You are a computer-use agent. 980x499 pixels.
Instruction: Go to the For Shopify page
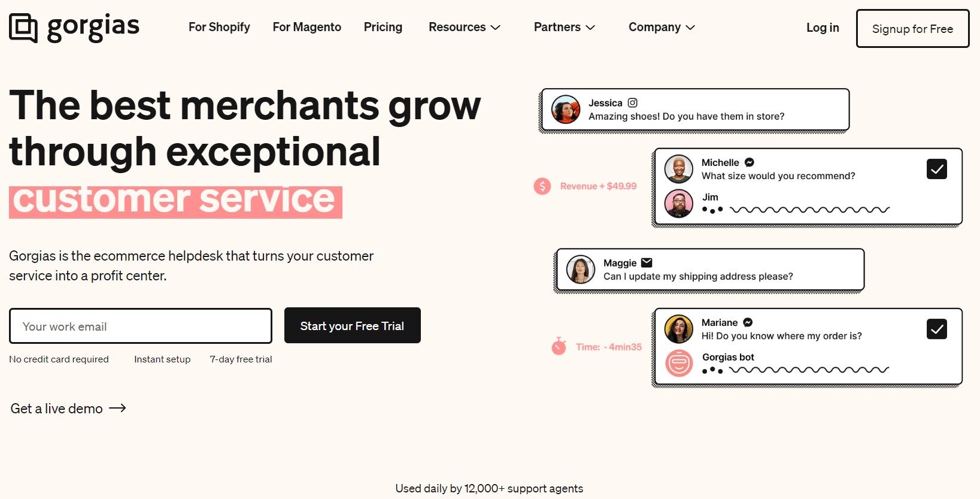(219, 28)
